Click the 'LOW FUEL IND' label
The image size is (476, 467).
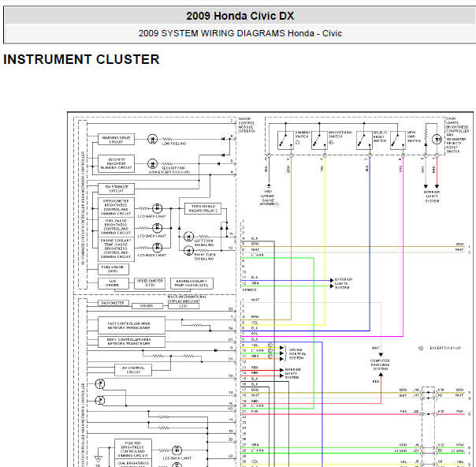pos(174,144)
